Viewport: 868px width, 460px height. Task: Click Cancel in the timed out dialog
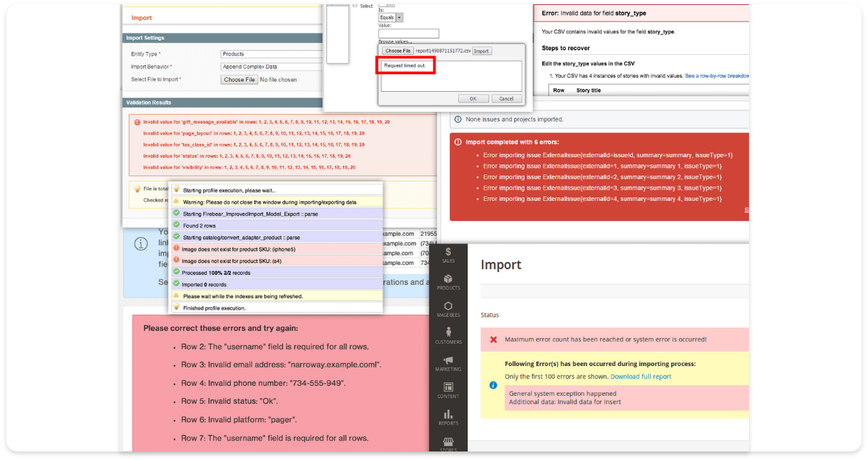point(507,99)
